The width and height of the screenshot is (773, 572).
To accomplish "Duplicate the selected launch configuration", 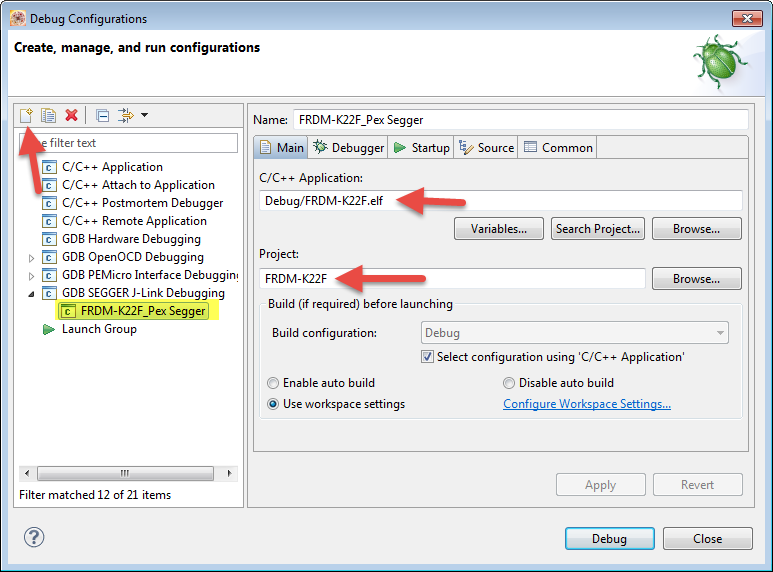I will (48, 115).
